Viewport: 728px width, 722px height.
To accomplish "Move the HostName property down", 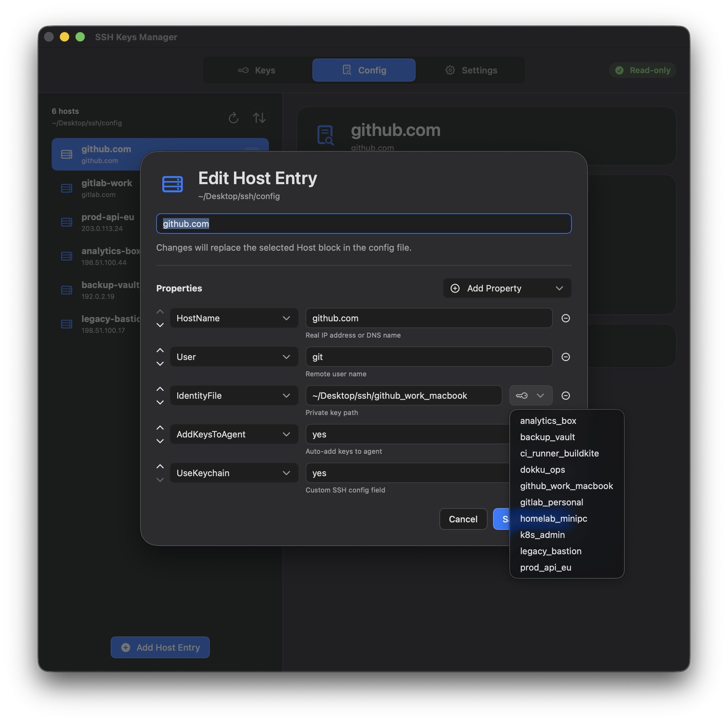I will pos(160,325).
